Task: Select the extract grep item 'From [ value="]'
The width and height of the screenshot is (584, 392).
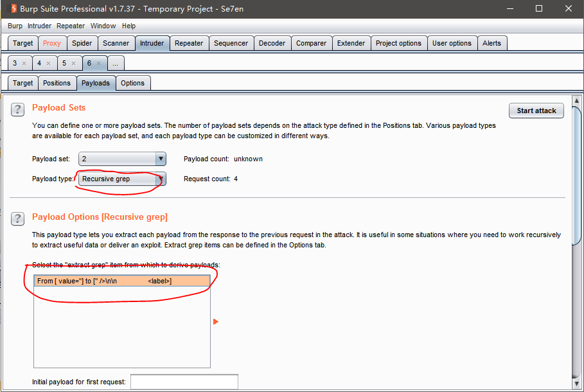Action: (x=122, y=281)
